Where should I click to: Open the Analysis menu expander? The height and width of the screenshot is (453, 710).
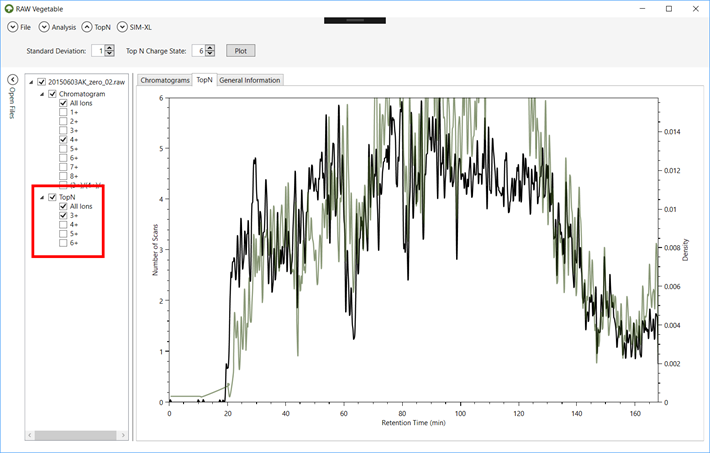tap(44, 27)
